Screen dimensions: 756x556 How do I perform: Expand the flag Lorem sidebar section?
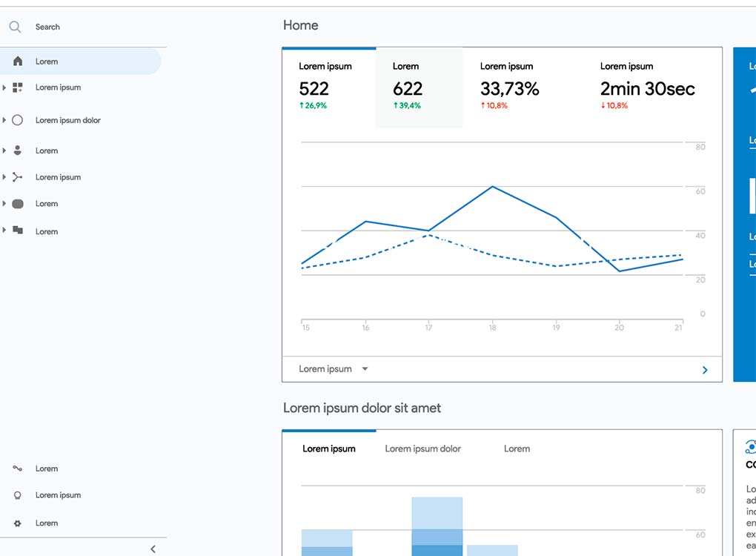coord(4,230)
